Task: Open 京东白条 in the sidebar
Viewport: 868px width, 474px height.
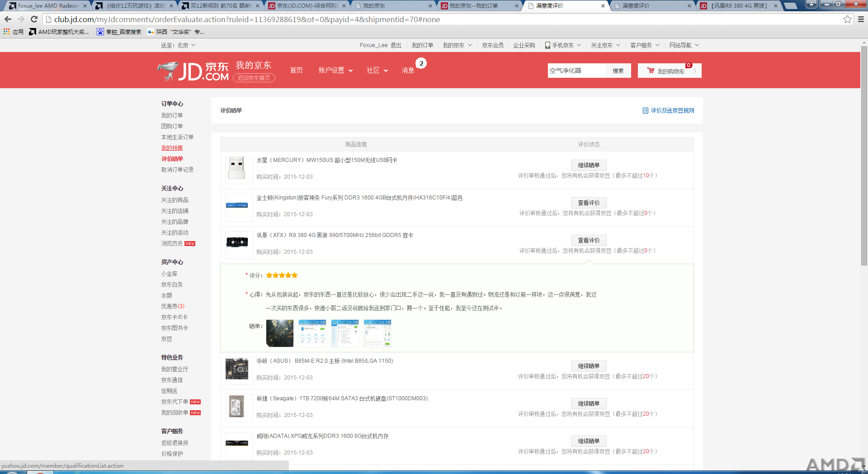Action: tap(172, 284)
